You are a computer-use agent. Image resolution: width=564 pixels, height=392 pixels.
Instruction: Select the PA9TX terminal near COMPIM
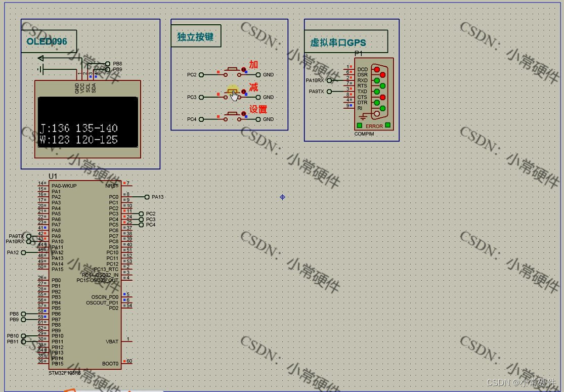pyautogui.click(x=329, y=92)
